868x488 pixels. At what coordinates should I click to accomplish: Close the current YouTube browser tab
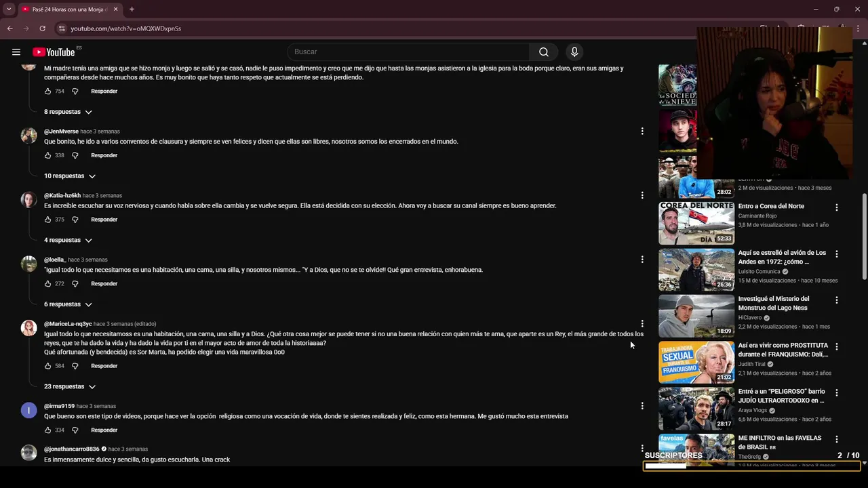[x=115, y=9]
